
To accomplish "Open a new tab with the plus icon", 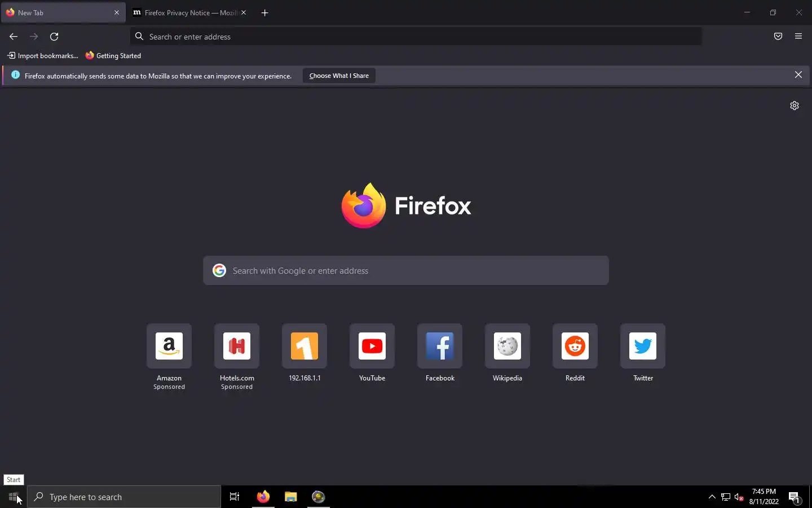I will coord(264,12).
